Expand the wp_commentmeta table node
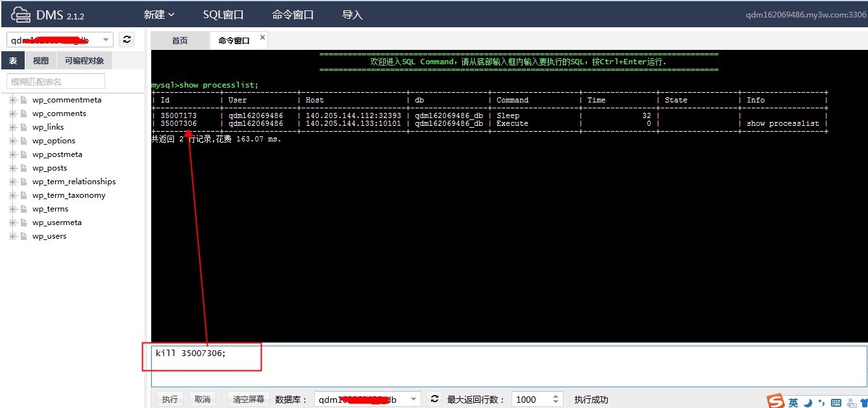Viewport: 868px width, 408px height. [x=12, y=100]
